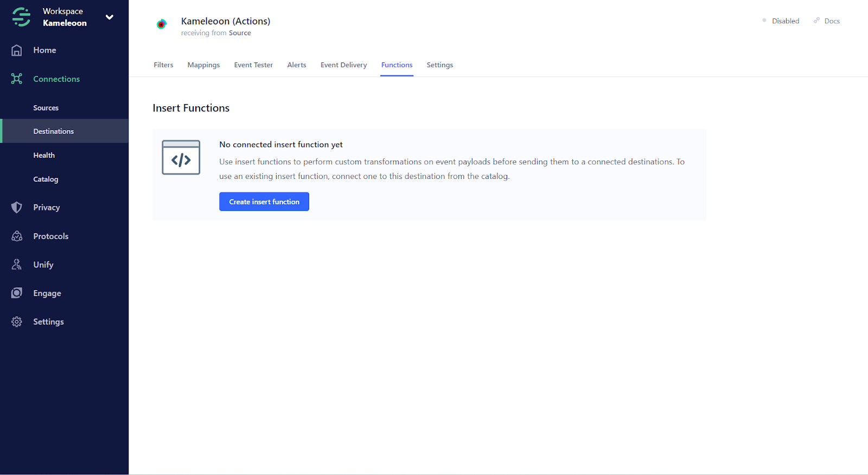
Task: Open the Privacy section
Action: (47, 208)
